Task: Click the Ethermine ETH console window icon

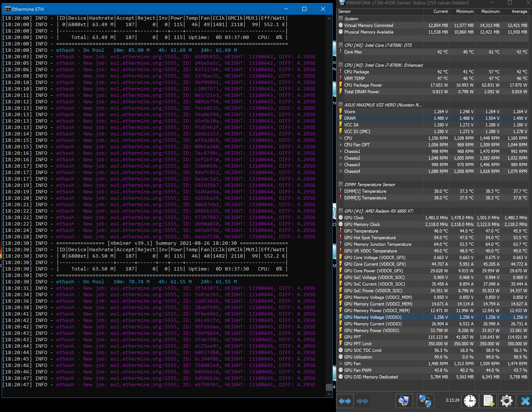Action: [8, 9]
